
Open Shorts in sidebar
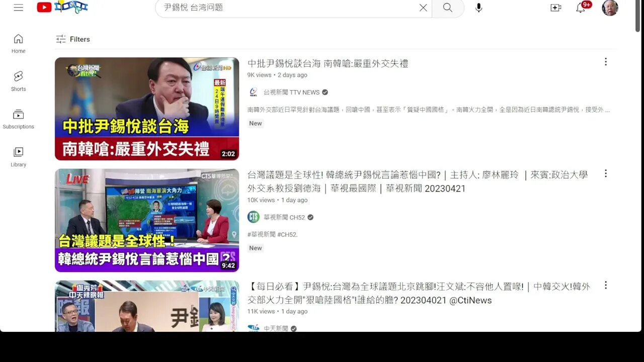pyautogui.click(x=19, y=81)
